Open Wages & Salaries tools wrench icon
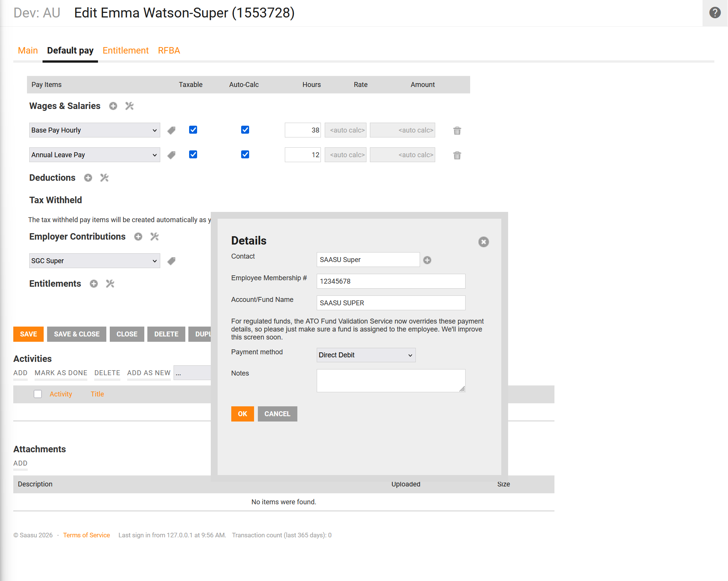Viewport: 728px width, 581px height. click(129, 106)
